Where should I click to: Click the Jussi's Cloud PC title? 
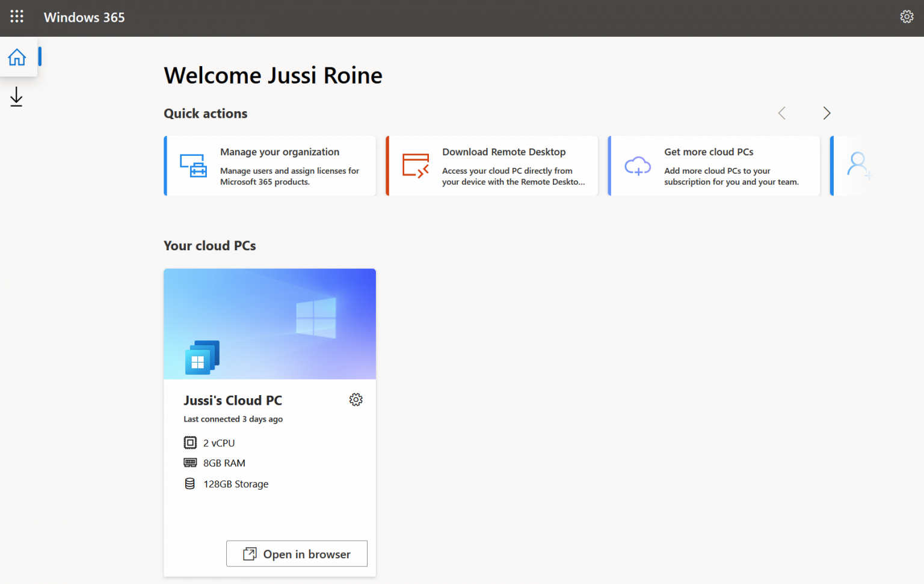coord(233,401)
